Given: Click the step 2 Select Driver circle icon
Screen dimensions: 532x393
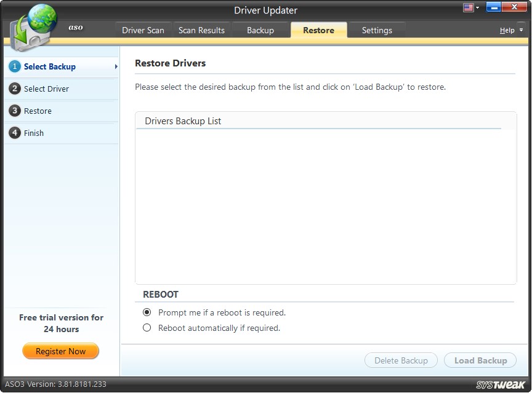Looking at the screenshot, I should click(x=14, y=89).
